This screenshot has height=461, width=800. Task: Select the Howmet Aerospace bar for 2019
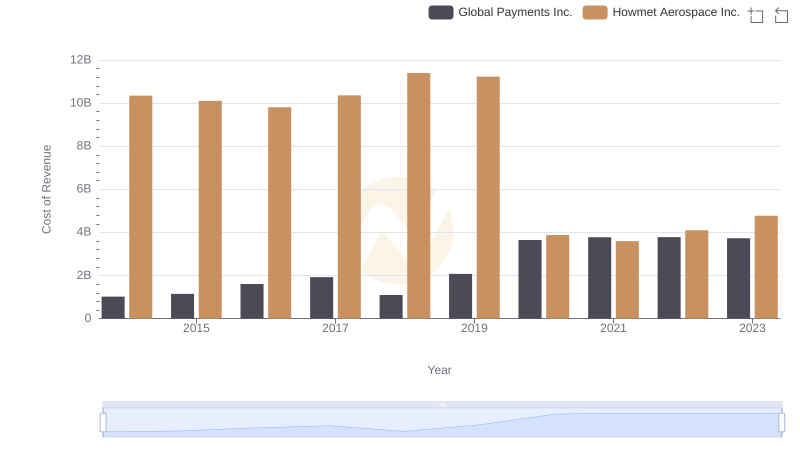488,197
